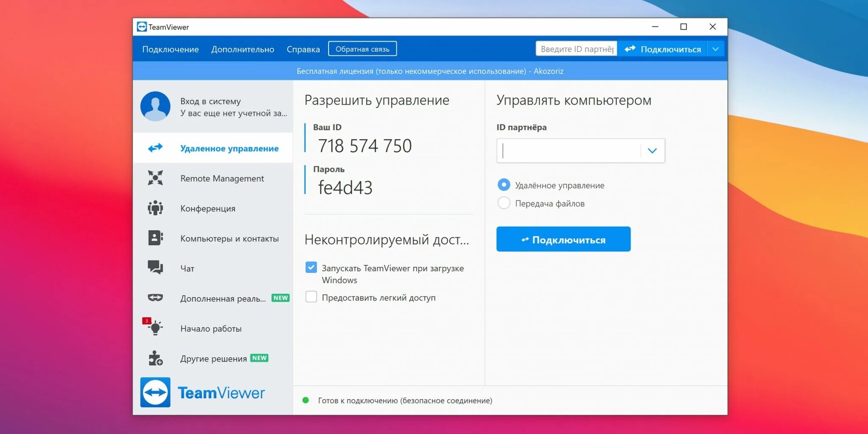Click the user avatar profile icon

click(156, 106)
